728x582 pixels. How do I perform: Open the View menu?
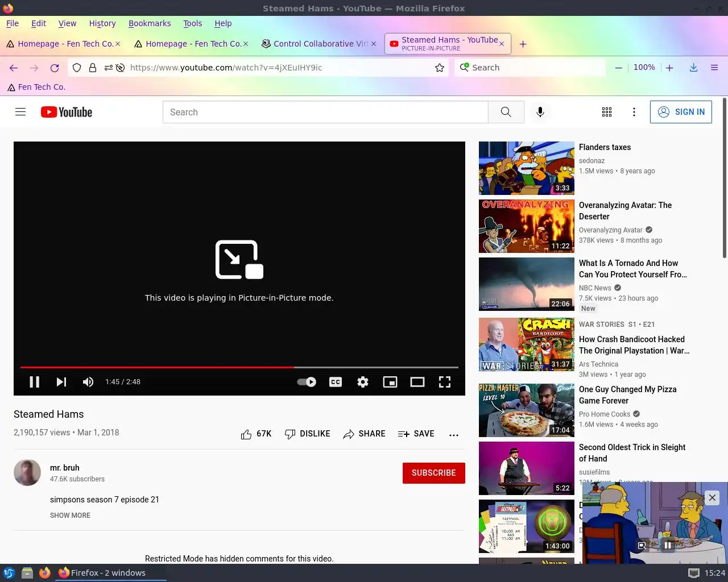click(67, 23)
